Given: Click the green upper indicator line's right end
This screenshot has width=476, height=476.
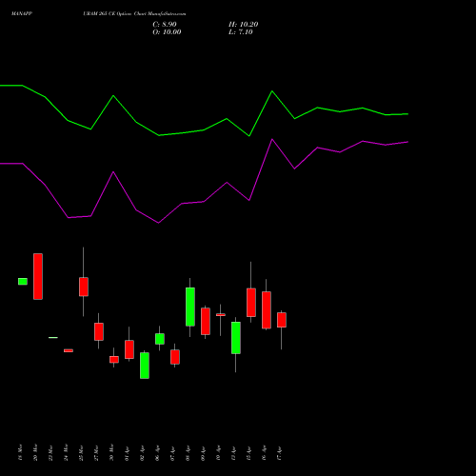Looking at the screenshot, I should point(407,114).
